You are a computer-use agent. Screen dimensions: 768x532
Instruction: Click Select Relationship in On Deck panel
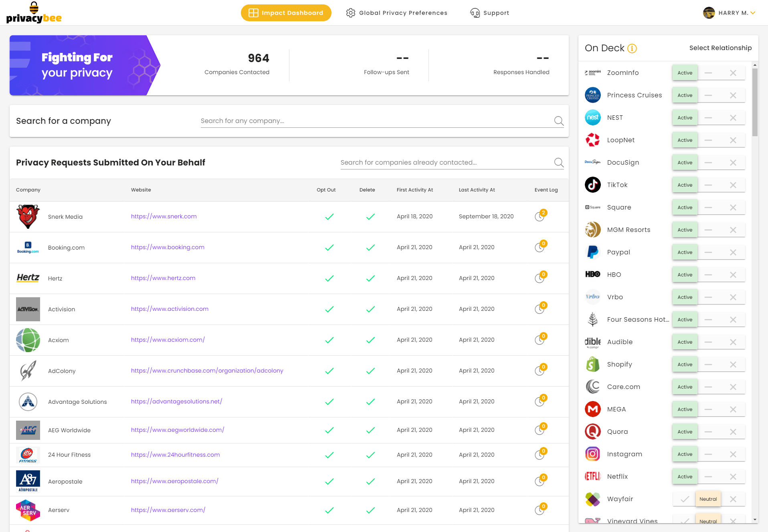click(x=720, y=48)
